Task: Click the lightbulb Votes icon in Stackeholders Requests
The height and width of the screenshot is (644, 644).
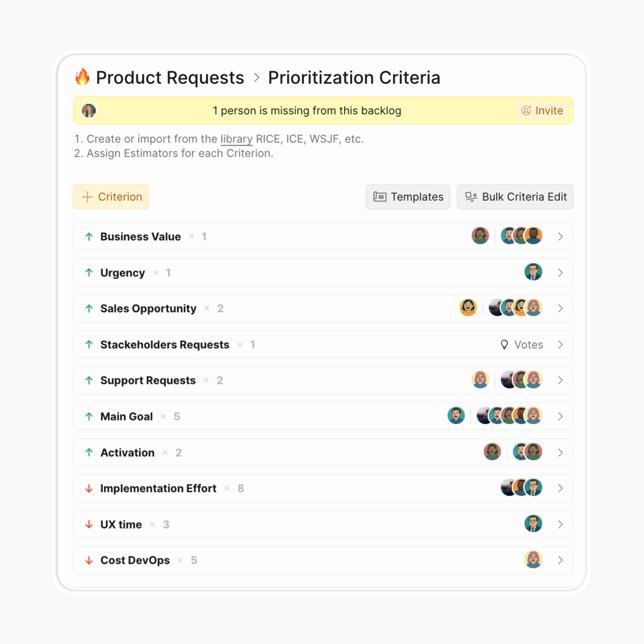Action: point(504,345)
